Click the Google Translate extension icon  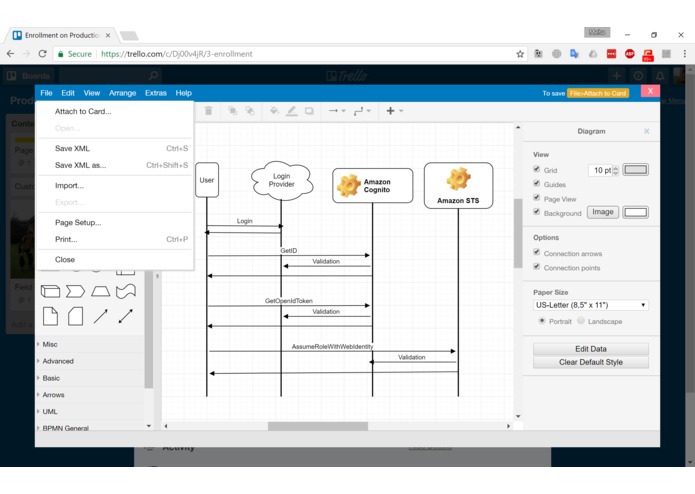click(574, 54)
